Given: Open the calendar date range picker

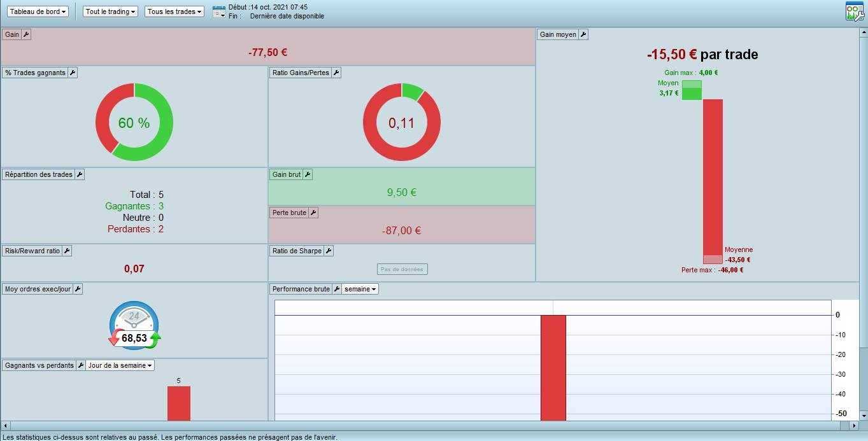Looking at the screenshot, I should coord(218,11).
